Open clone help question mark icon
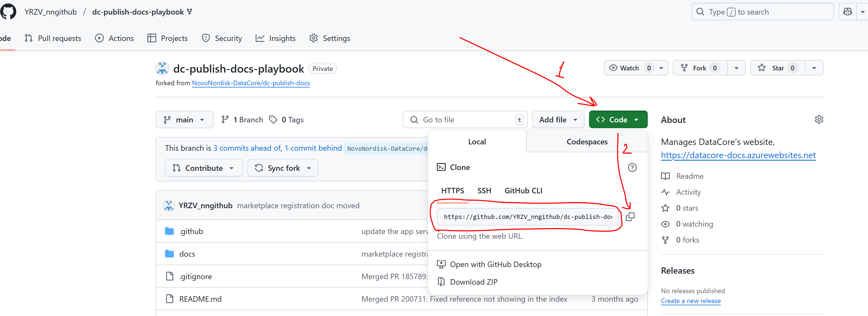 (x=632, y=167)
